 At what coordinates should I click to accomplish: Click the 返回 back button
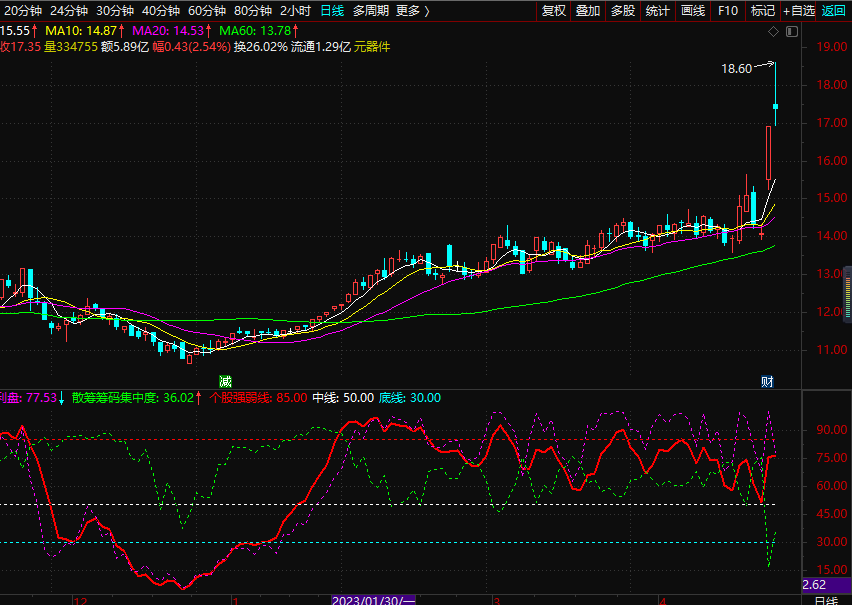click(x=834, y=11)
